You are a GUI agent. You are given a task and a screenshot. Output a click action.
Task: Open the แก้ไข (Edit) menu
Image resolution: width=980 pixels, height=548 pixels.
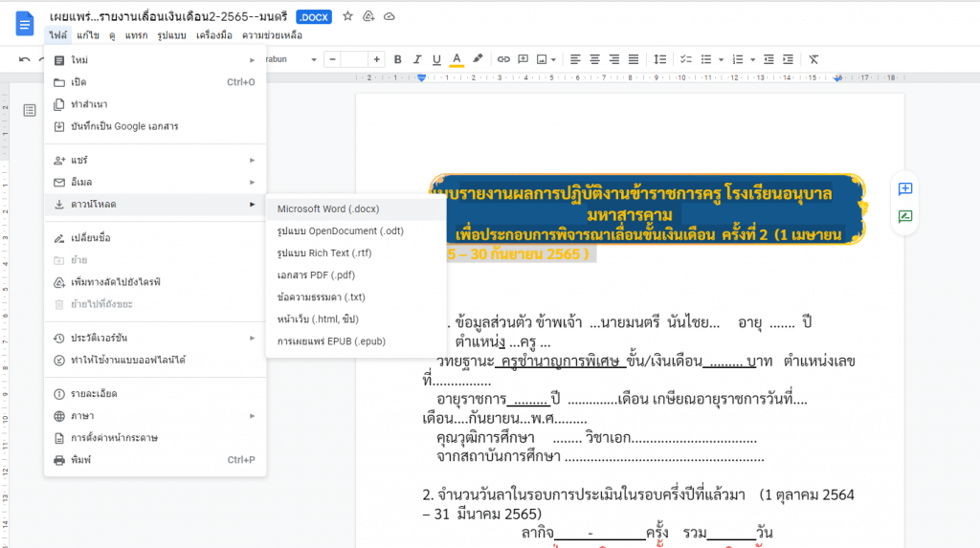click(x=87, y=35)
